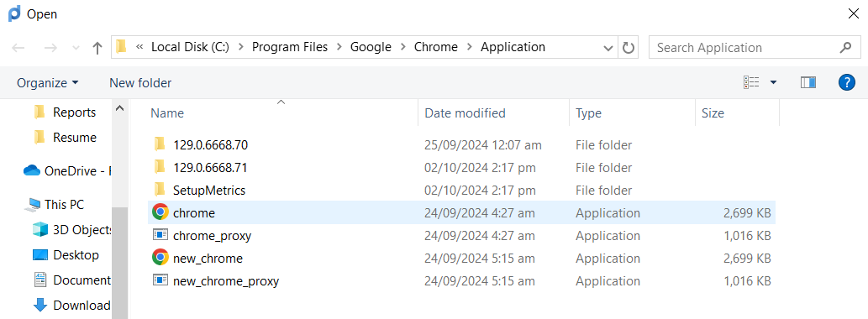Select Program Files in the address path
The image size is (868, 319).
(x=290, y=48)
